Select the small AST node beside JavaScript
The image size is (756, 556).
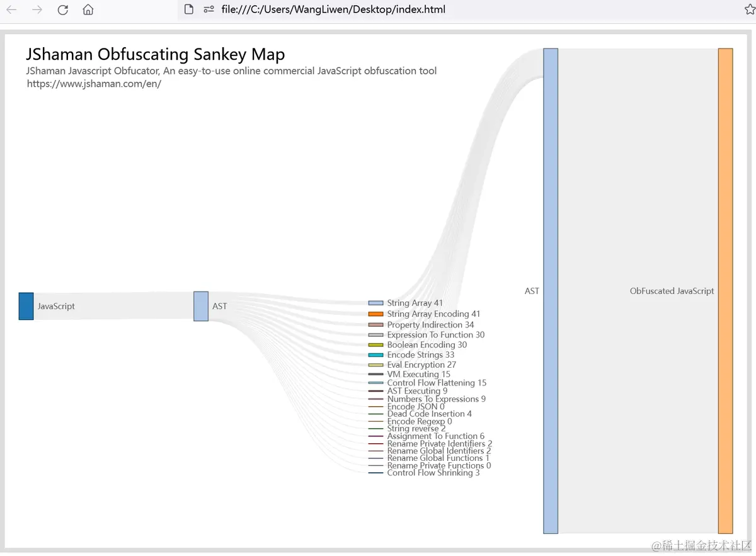[x=201, y=306]
